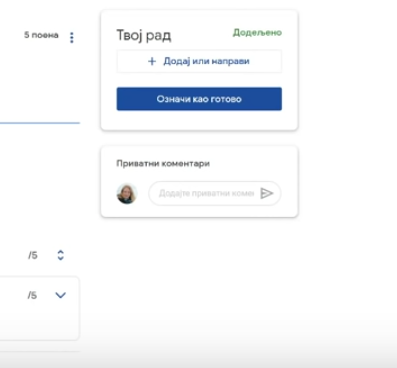
Task: Click the Означи као готово button
Action: pos(199,99)
